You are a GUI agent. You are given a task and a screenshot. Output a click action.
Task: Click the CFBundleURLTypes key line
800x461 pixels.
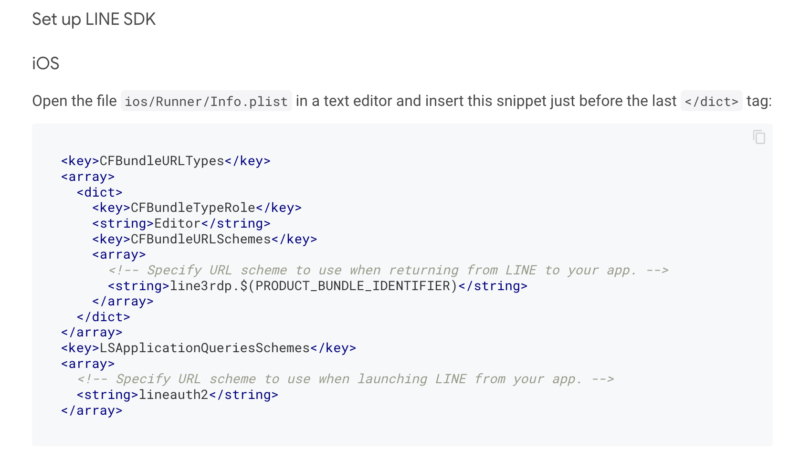(165, 161)
